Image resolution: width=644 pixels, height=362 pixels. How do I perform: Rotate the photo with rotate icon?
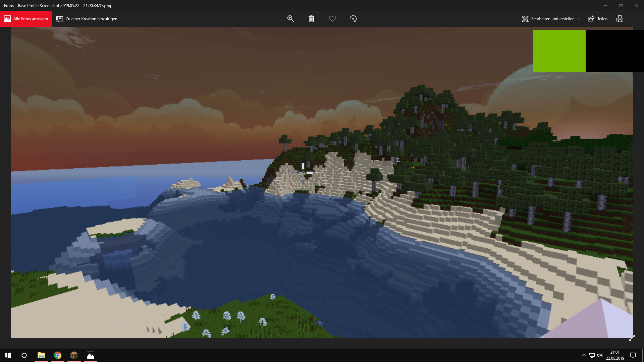click(353, 19)
